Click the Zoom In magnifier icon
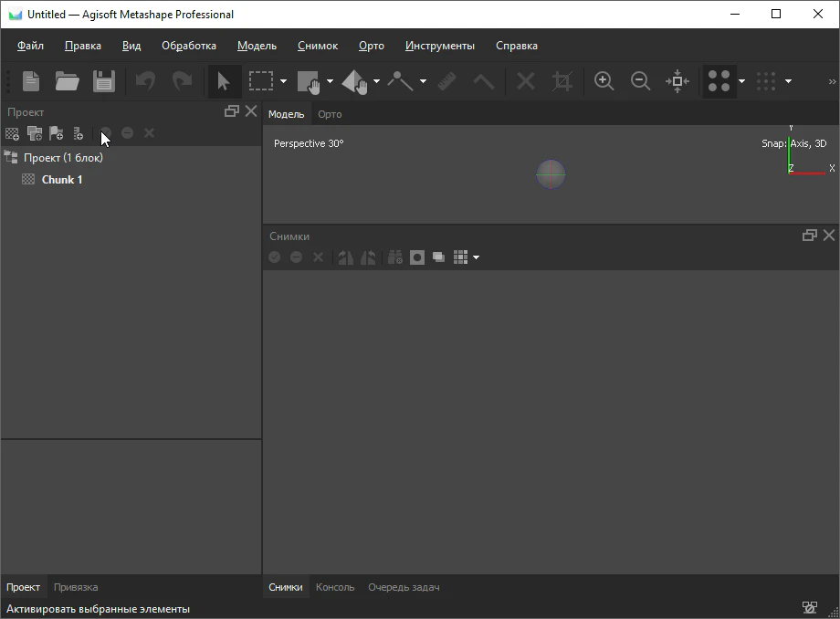The height and width of the screenshot is (619, 840). pos(604,81)
